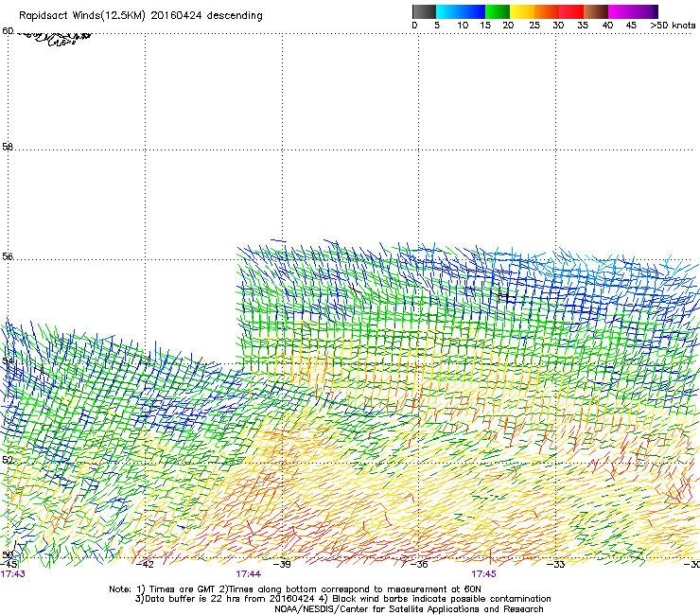Click the longitude label -36
The width and height of the screenshot is (700, 615).
pyautogui.click(x=419, y=565)
